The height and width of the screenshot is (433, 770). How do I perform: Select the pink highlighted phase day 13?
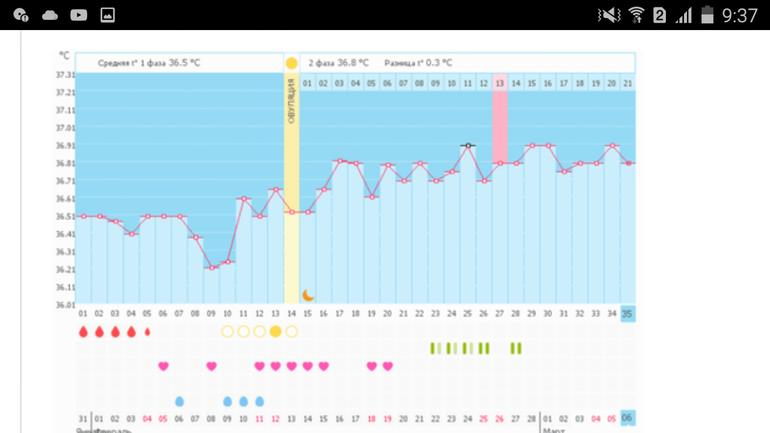click(x=499, y=84)
